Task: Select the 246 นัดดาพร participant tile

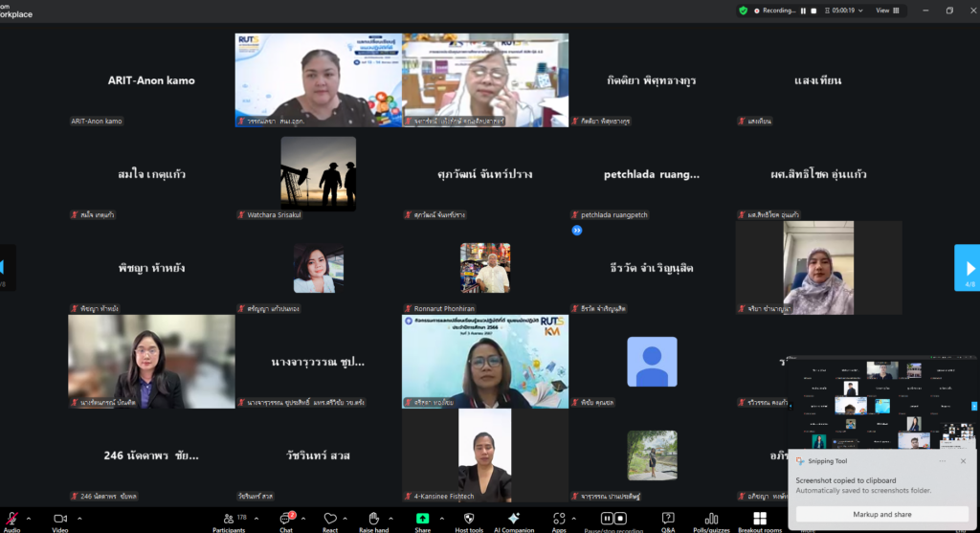Action: pyautogui.click(x=151, y=455)
